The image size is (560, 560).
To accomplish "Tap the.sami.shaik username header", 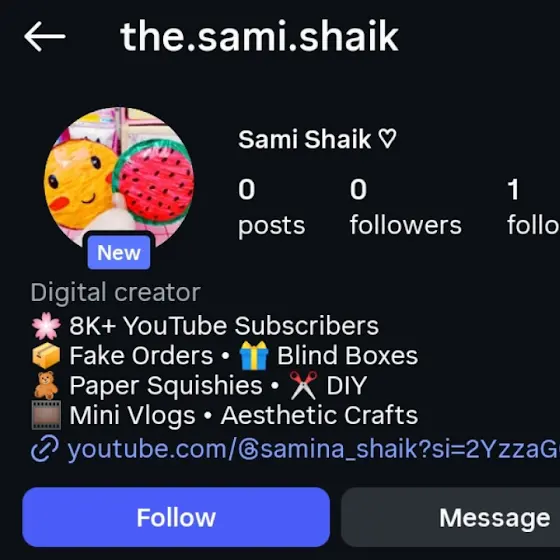I will tap(260, 36).
